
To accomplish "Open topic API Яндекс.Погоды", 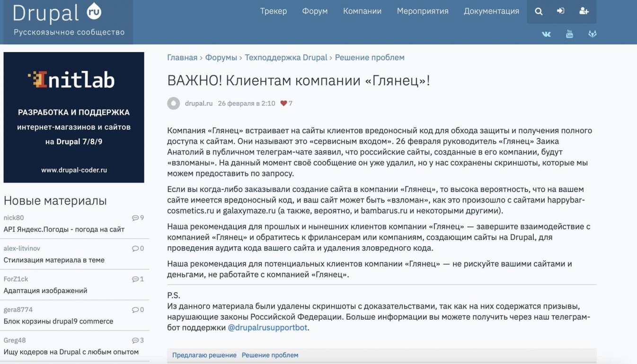I will pos(64,229).
